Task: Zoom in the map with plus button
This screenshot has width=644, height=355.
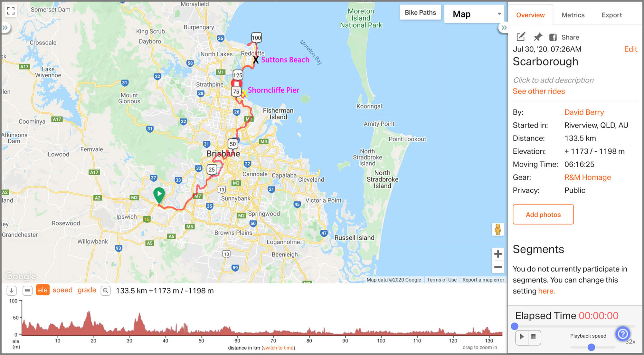Action: 498,254
